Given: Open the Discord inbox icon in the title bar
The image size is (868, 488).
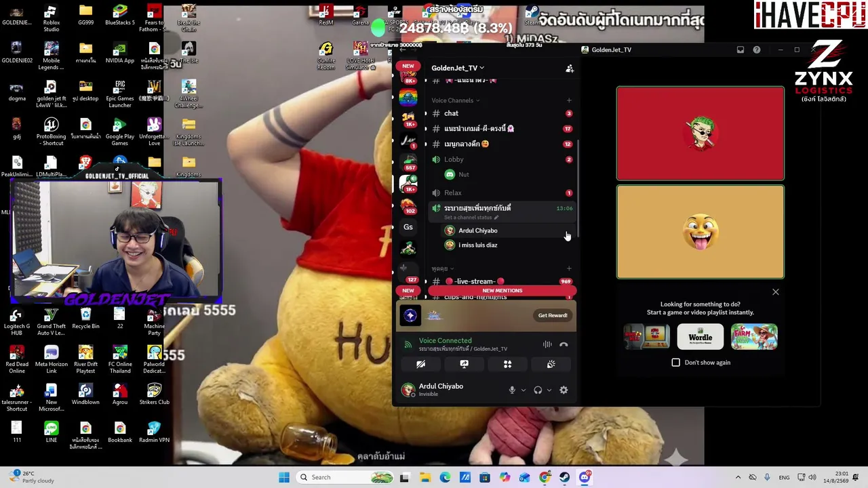Looking at the screenshot, I should click(741, 49).
